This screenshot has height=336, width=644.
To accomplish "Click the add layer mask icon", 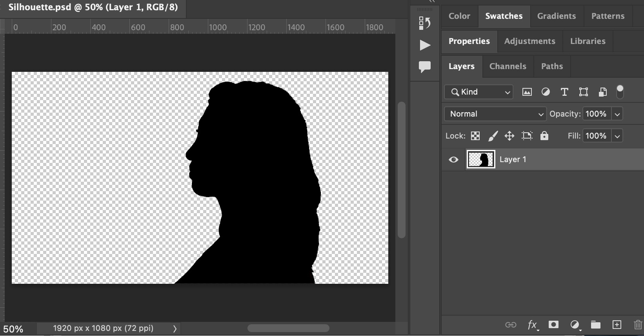I will click(x=553, y=325).
